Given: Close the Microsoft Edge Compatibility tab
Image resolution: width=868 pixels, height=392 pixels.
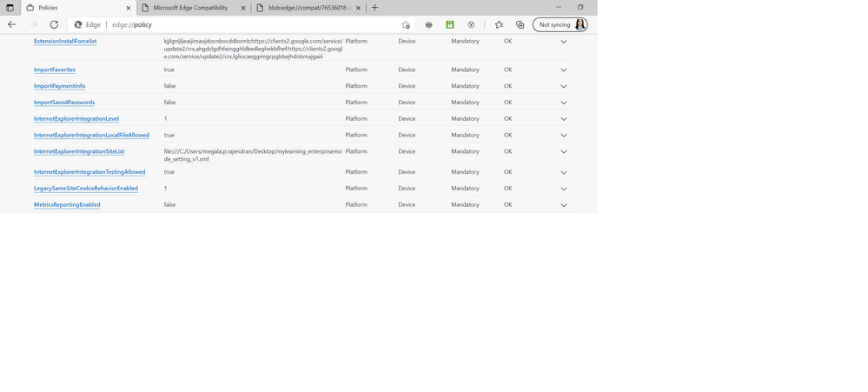Looking at the screenshot, I should pyautogui.click(x=243, y=8).
